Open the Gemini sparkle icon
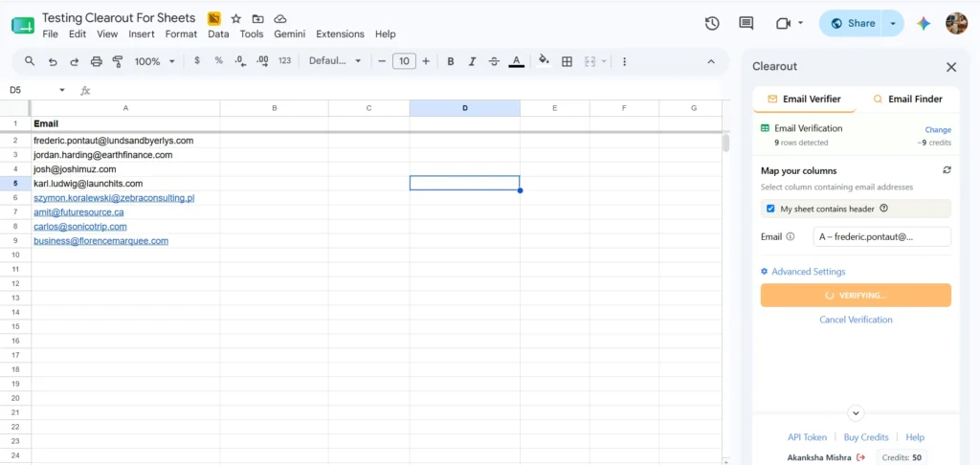Image resolution: width=980 pixels, height=465 pixels. click(x=924, y=23)
